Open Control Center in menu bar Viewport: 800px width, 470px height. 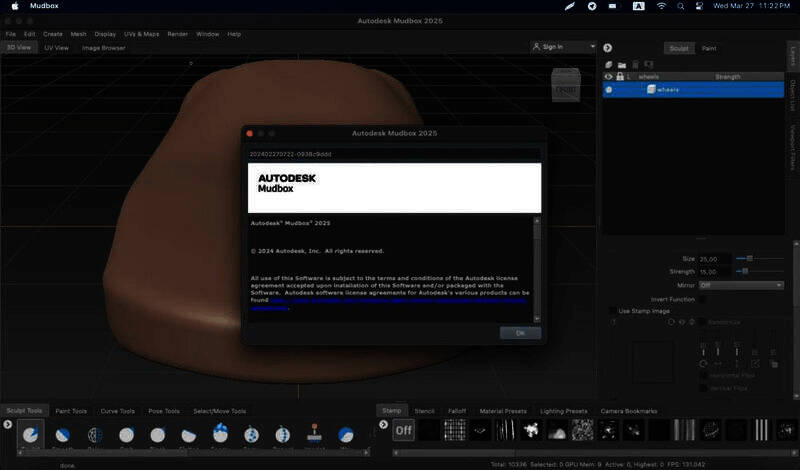(699, 6)
